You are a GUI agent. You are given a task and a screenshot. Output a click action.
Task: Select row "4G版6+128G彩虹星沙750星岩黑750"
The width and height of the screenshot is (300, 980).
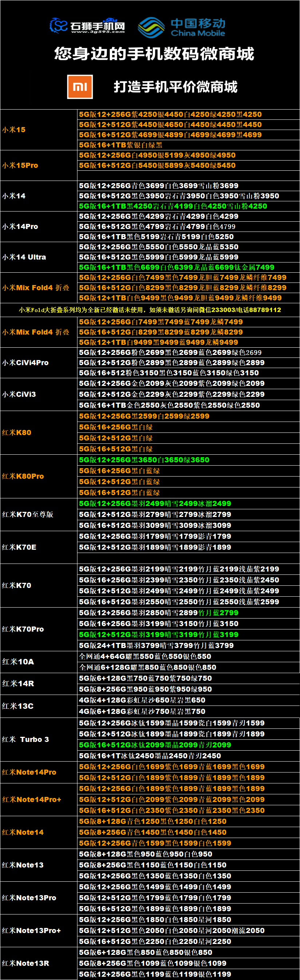(x=189, y=711)
